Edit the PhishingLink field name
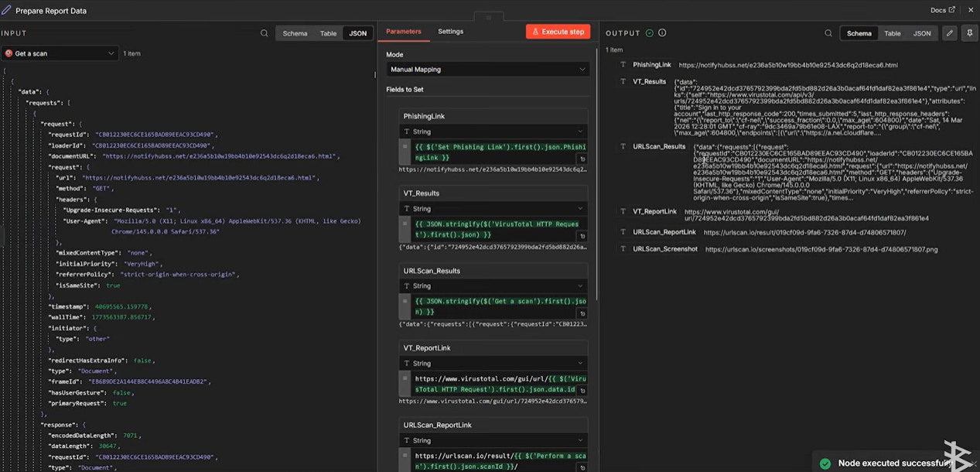The image size is (980, 472). [493, 116]
